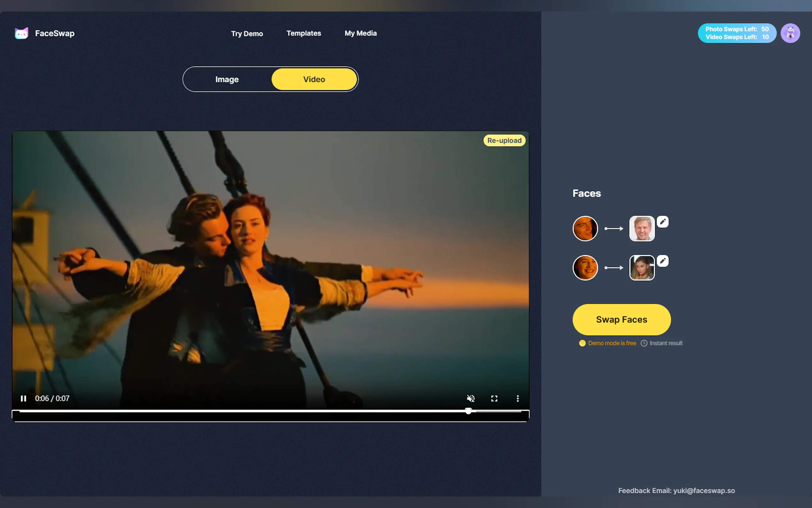Image resolution: width=812 pixels, height=508 pixels.
Task: Click blonde man target face thumbnail
Action: click(642, 228)
